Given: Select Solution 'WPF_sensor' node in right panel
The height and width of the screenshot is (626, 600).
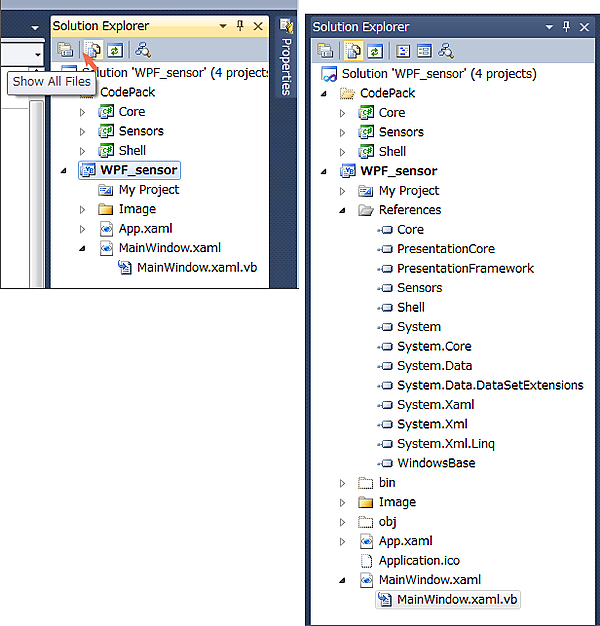Looking at the screenshot, I should click(x=439, y=74).
